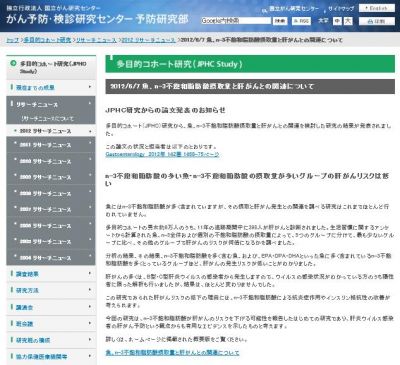Open the Gastroenterology 2012 journal citation link
The width and height of the screenshot is (400, 365).
pos(162,154)
